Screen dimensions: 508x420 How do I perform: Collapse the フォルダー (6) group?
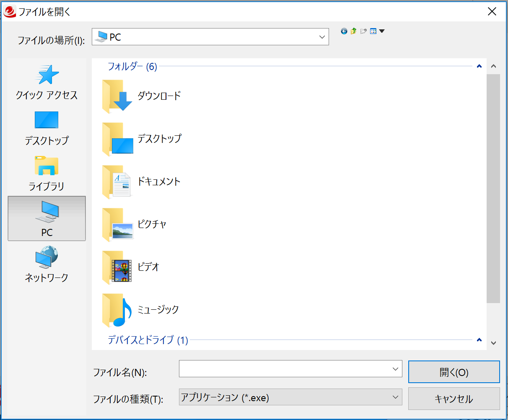coord(479,66)
